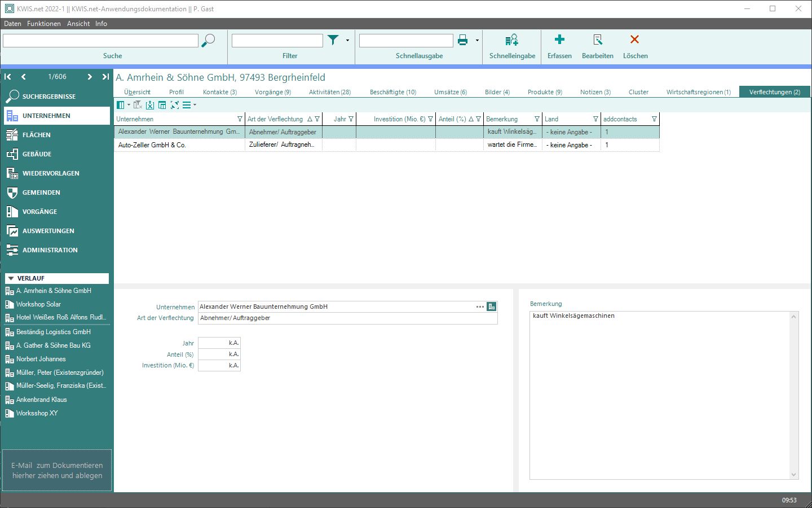Open the grid hamburger menu
Viewport: 812px width, 508px height.
point(187,105)
